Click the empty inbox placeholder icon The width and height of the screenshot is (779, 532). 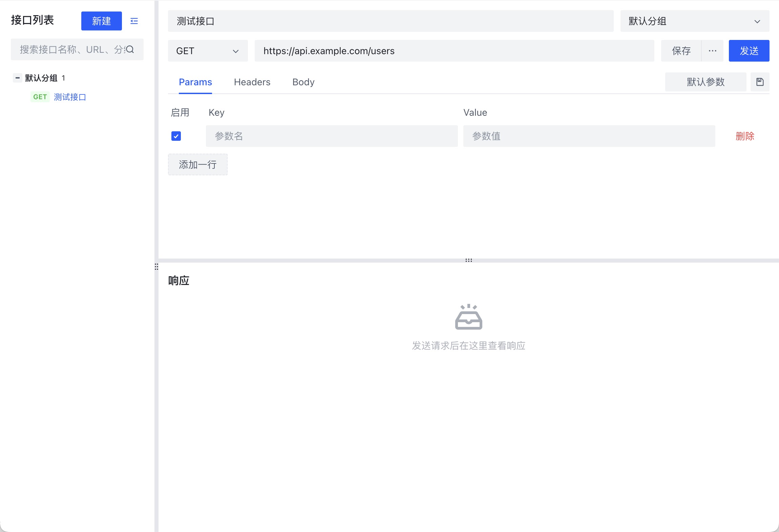tap(469, 317)
